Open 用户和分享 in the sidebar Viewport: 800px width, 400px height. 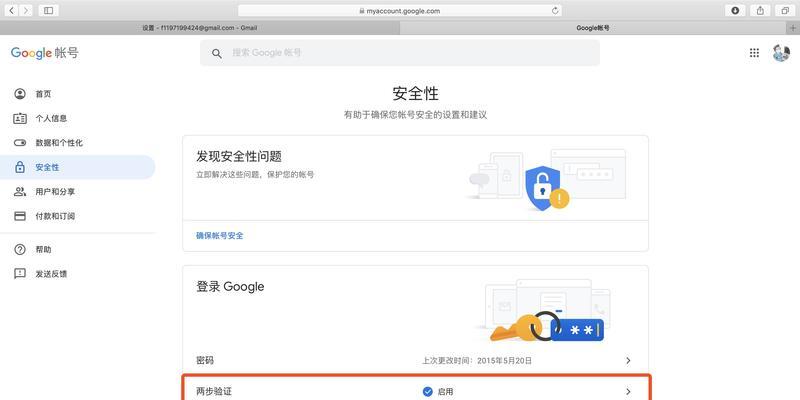click(x=78, y=192)
